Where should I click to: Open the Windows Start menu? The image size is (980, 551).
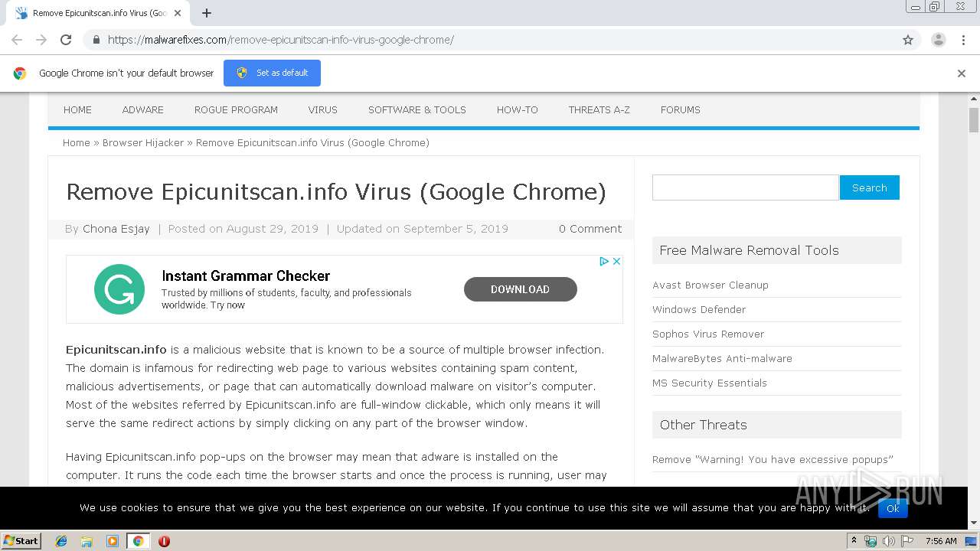click(x=21, y=541)
